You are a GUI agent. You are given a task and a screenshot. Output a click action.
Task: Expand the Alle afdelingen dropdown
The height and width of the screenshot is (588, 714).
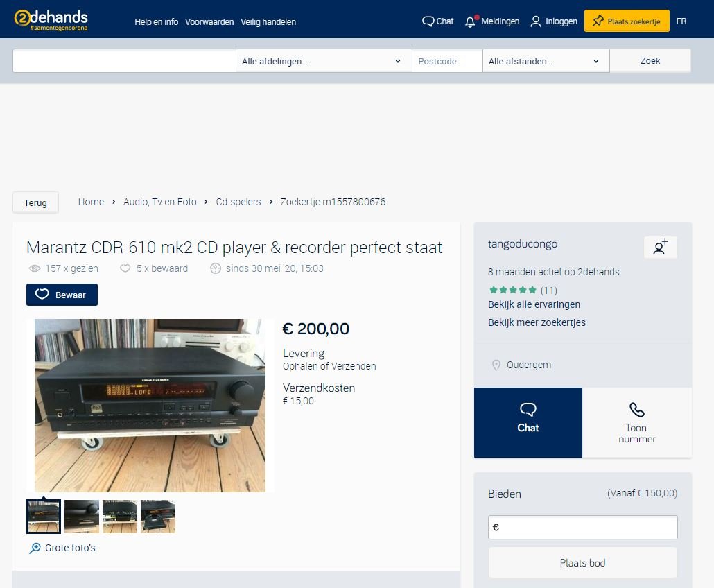pyautogui.click(x=323, y=61)
